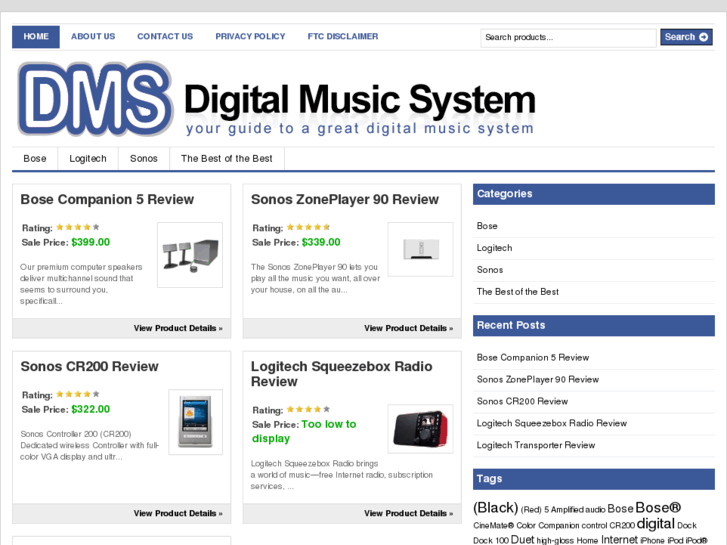Click the Sonos ZonePlayer 90 product thumbnail
Image resolution: width=727 pixels, height=545 pixels.
[x=421, y=250]
